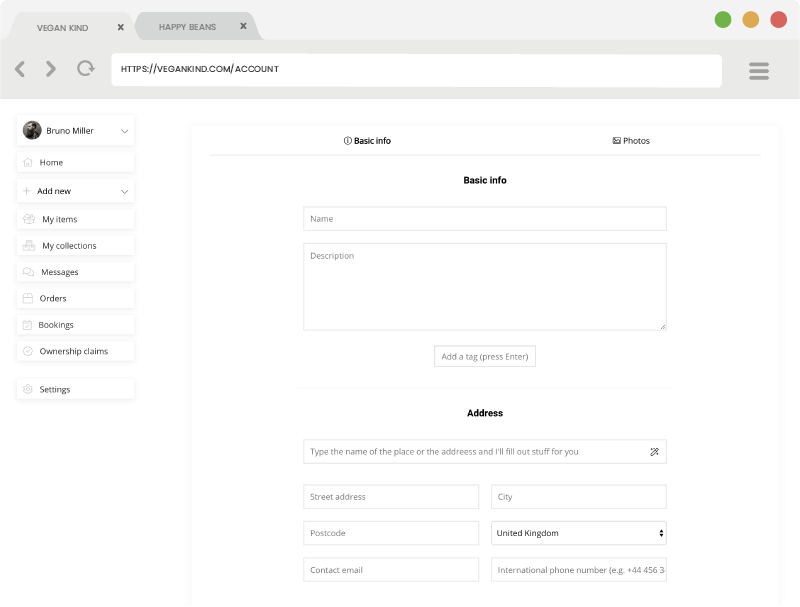Open Settings from the sidebar
The width and height of the screenshot is (800, 607).
[x=55, y=390]
